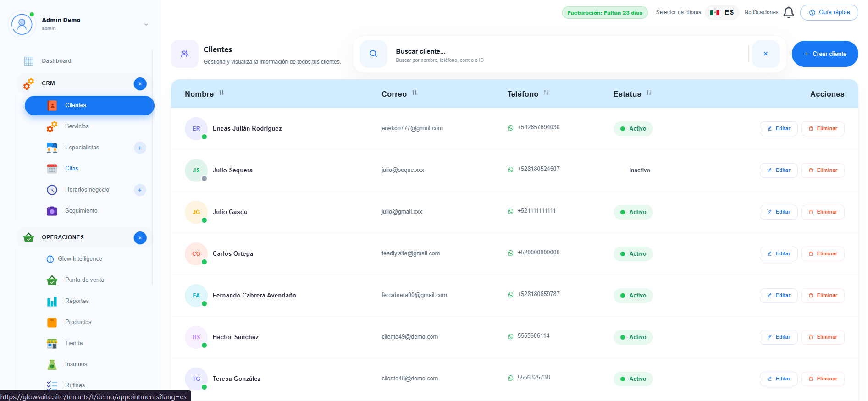The image size is (868, 401).
Task: Delete Julio Sequera
Action: (823, 170)
